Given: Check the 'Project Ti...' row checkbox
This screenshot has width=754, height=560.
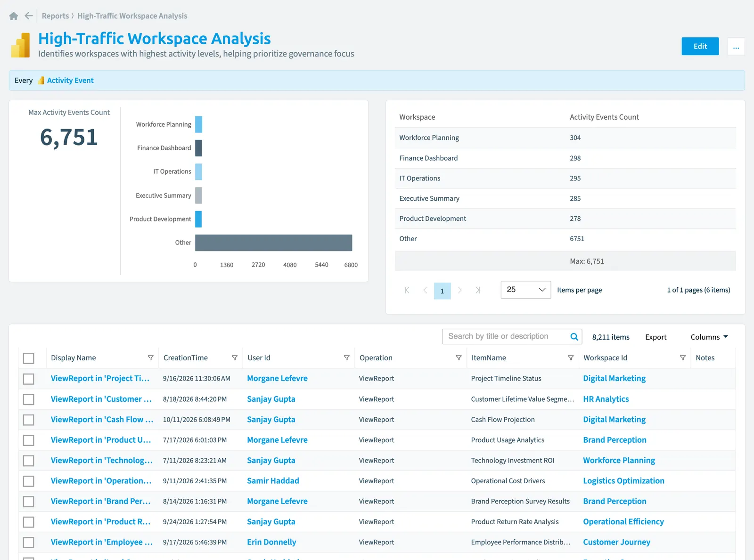Looking at the screenshot, I should [x=29, y=379].
